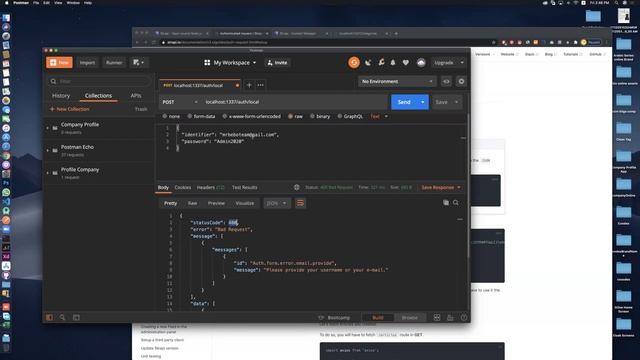The height and width of the screenshot is (360, 640).
Task: Open the help question mark icon
Action: coord(464,317)
